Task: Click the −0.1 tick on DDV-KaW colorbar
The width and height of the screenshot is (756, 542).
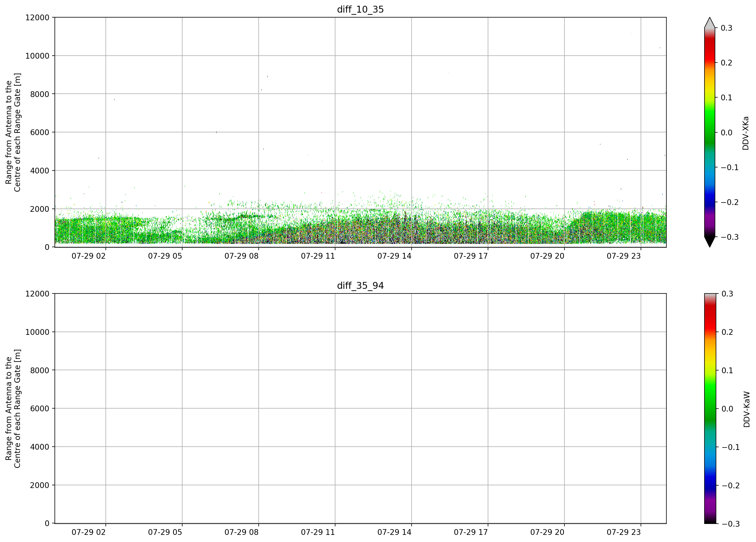Action: click(x=731, y=447)
